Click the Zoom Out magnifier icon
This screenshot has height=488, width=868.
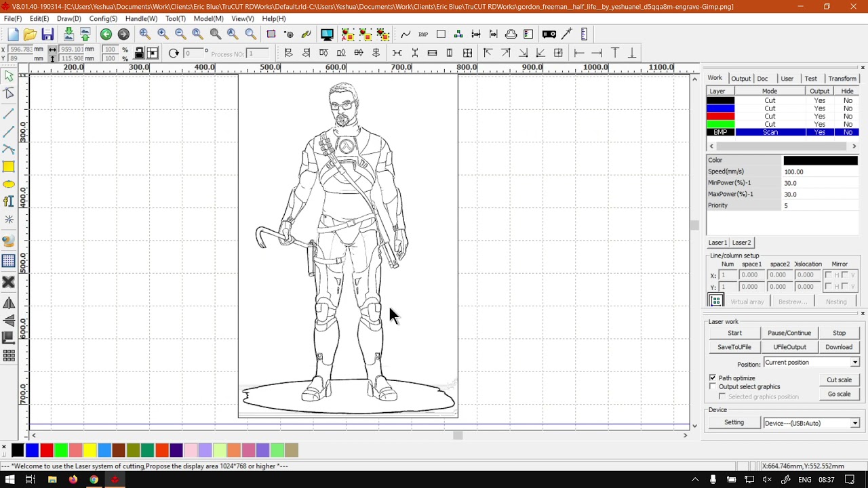(180, 34)
